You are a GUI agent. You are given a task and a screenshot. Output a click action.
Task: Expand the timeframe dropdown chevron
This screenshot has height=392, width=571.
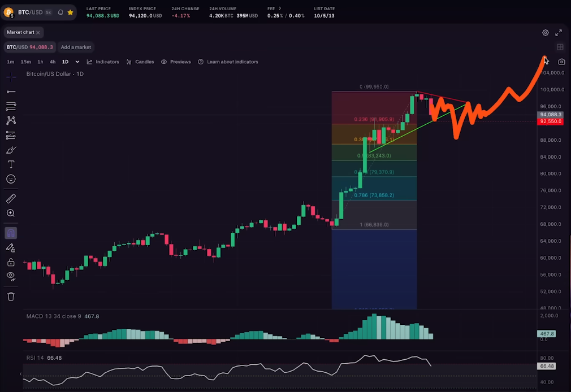click(77, 62)
